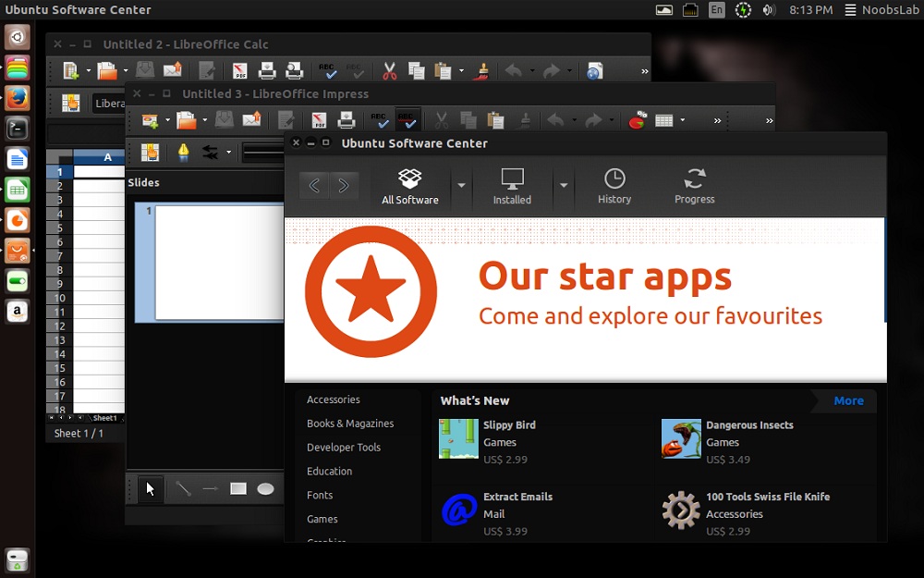Click Export as PDF in Calc toolbar
This screenshot has height=578, width=924.
click(x=240, y=71)
